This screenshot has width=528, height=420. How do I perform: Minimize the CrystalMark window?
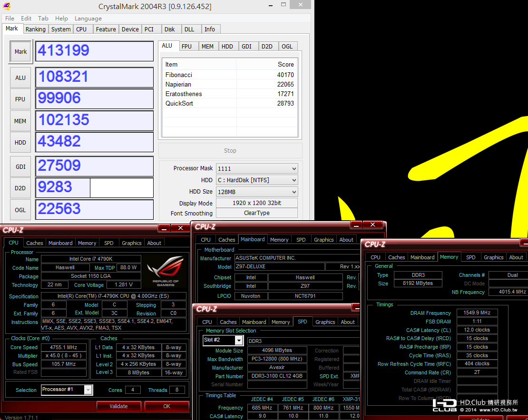click(x=271, y=5)
